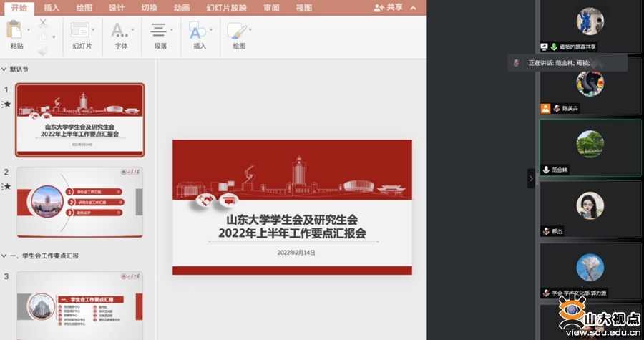Click muted microphone icon beside 郝杰
This screenshot has height=340, width=644.
[x=546, y=231]
